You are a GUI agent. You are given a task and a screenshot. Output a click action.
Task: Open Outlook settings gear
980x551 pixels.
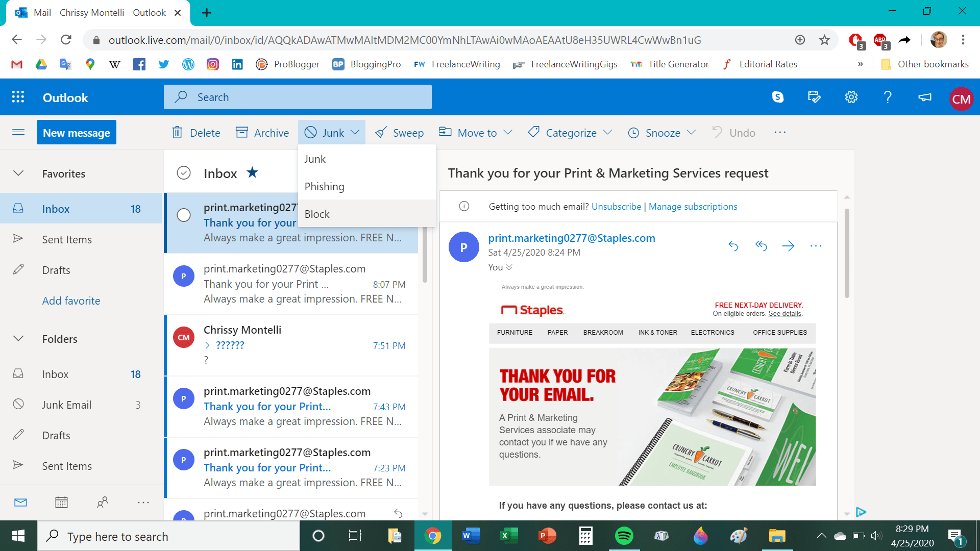pyautogui.click(x=851, y=97)
